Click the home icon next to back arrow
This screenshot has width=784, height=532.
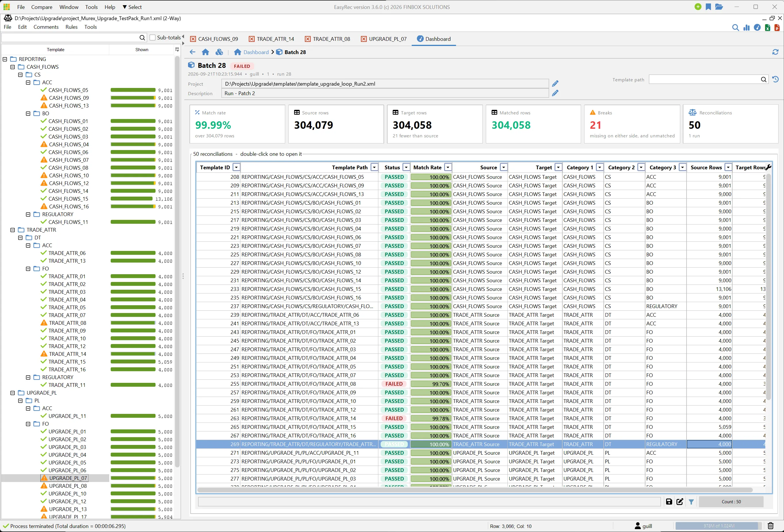(x=206, y=52)
